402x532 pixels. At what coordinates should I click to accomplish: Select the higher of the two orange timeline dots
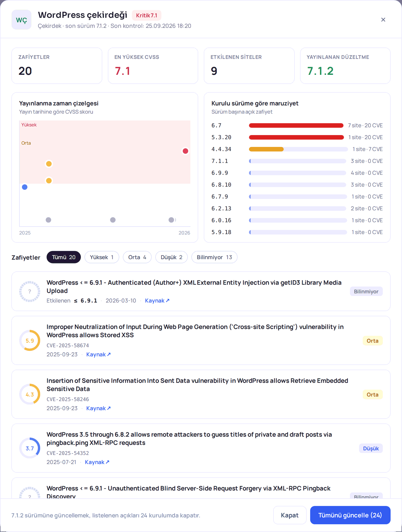[49, 164]
